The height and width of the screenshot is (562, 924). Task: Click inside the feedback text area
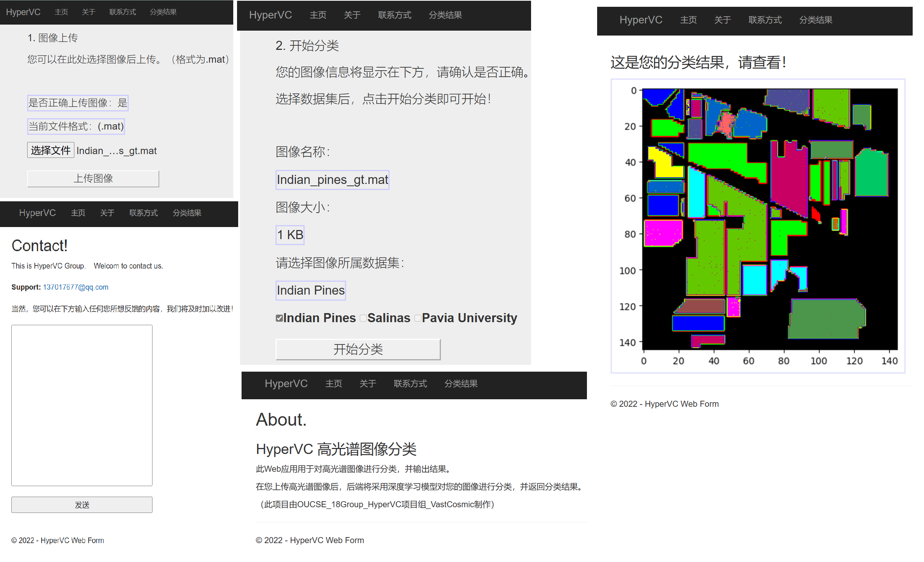pos(82,405)
